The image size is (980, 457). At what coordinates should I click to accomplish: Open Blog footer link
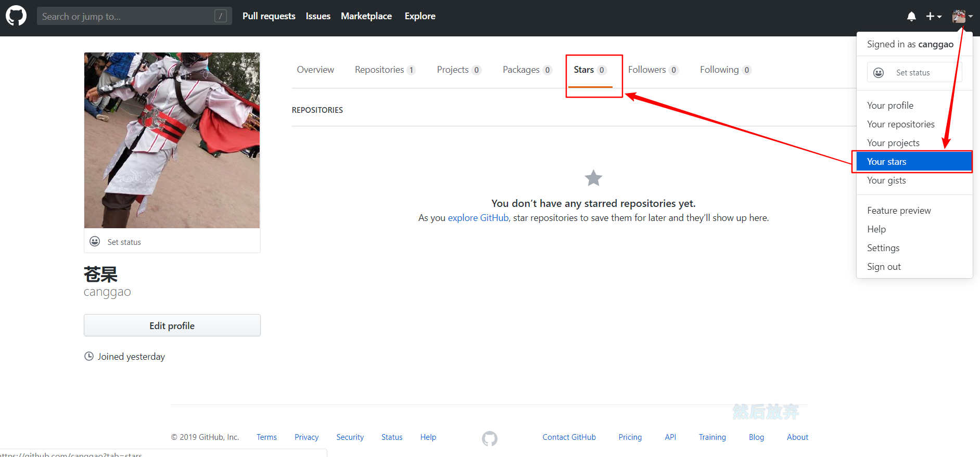[x=757, y=437]
